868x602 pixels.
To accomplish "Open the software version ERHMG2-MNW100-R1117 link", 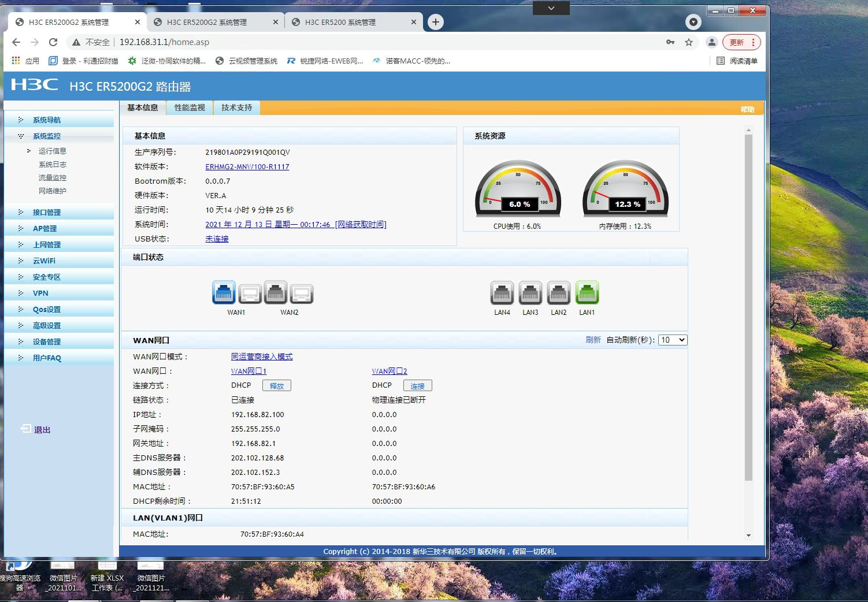I will [247, 167].
